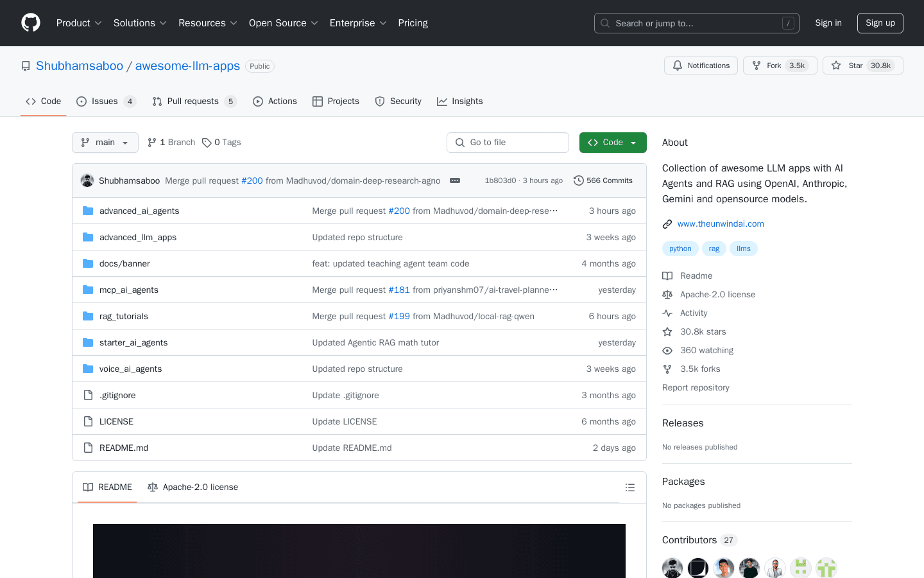Open the branch selector showing main
Screen dimensions: 924x578
pyautogui.click(x=105, y=142)
